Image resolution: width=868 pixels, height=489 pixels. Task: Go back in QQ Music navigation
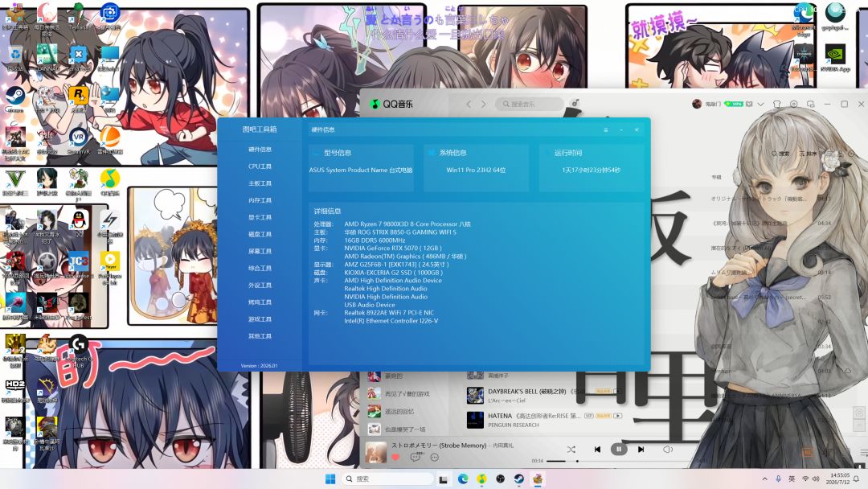469,104
